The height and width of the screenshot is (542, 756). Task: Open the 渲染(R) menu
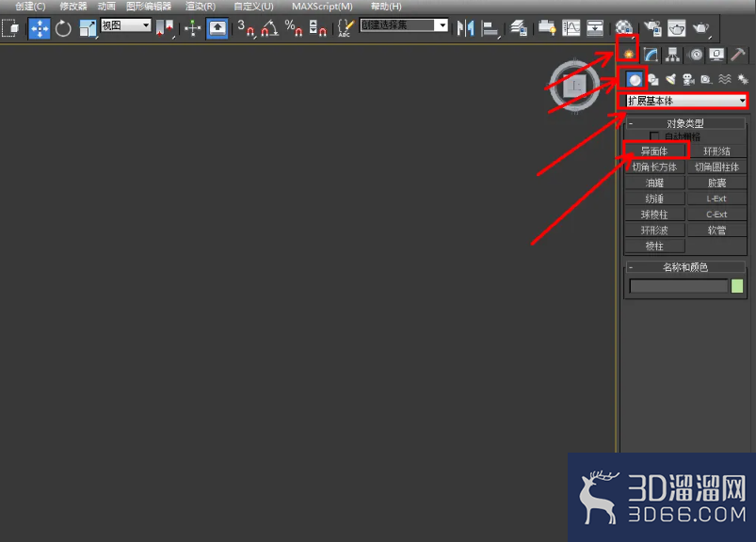(x=201, y=7)
